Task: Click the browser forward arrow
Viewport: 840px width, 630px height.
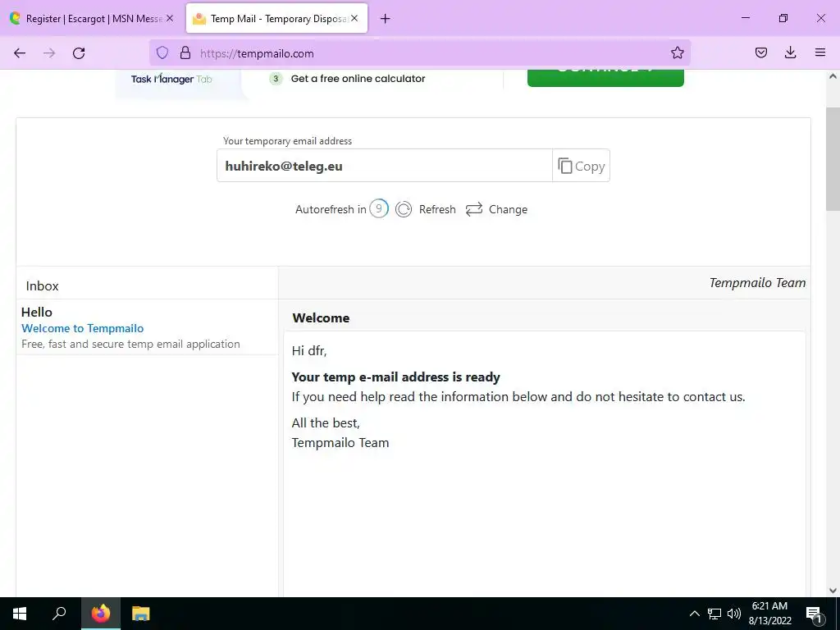Action: 49,53
